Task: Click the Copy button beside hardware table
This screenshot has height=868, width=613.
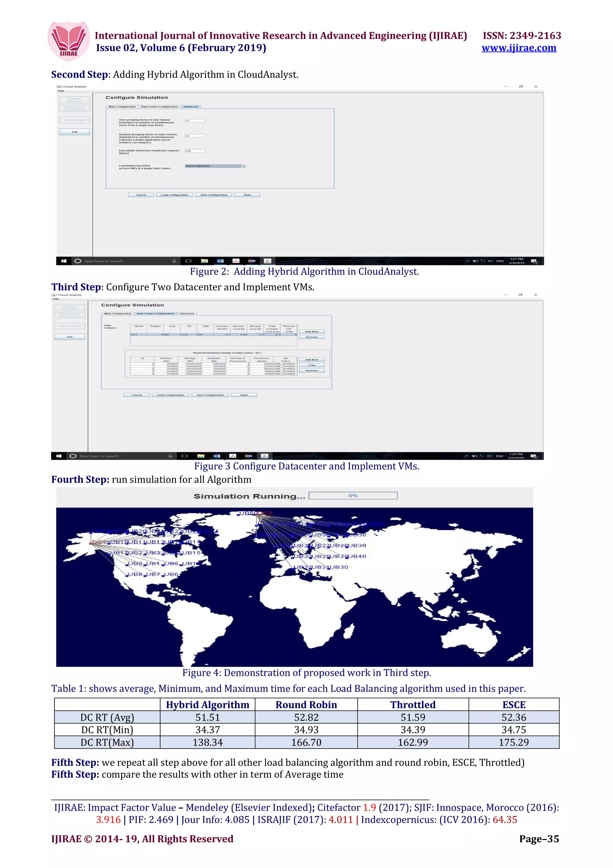Action: click(312, 365)
